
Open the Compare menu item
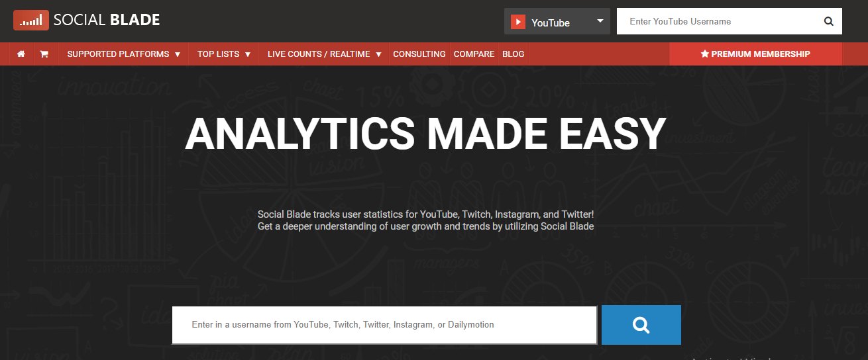[x=474, y=54]
